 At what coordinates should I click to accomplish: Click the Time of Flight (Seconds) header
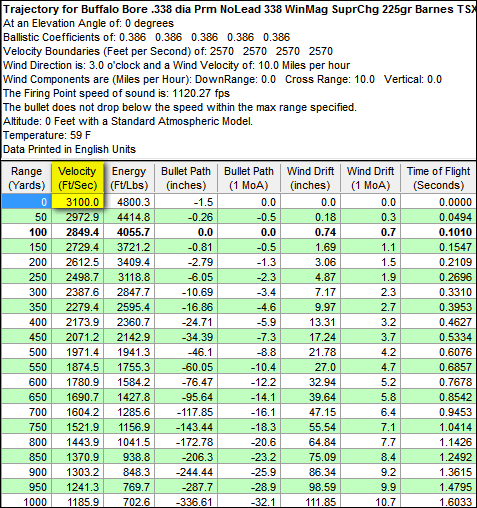click(x=438, y=178)
